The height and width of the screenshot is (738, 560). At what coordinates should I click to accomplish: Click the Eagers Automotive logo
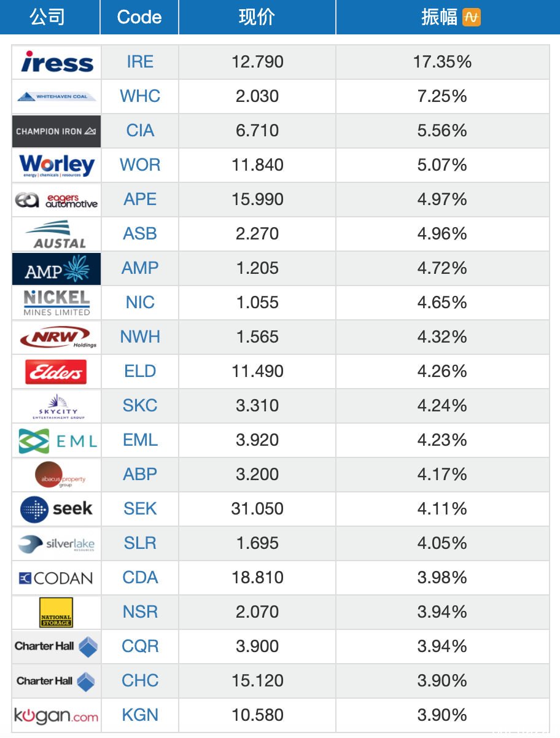tap(56, 200)
